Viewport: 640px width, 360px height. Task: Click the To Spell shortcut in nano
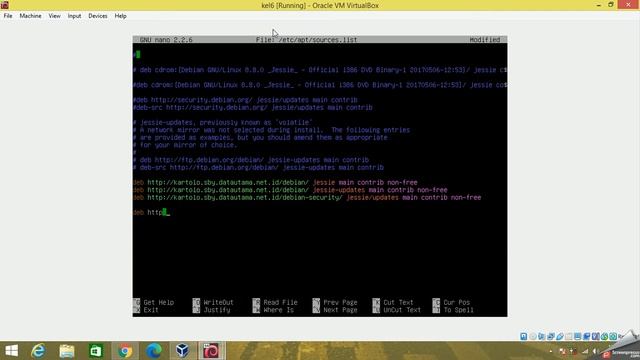point(453,310)
